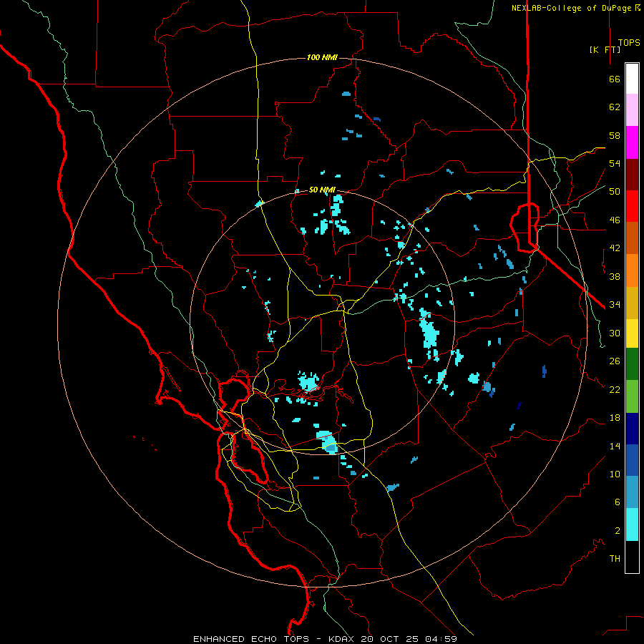Click the 'ENHANCED ECHO TOPS' product title

tap(251, 639)
